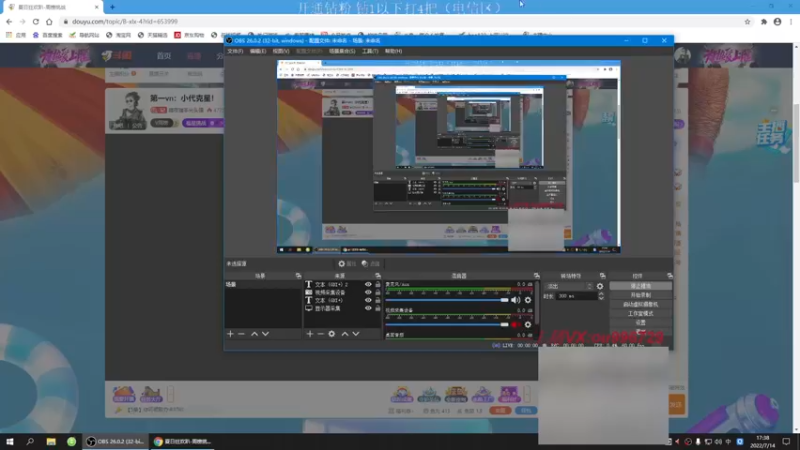Open OBS 设置 from the controls panel
Viewport: 800px width, 450px height.
click(x=640, y=322)
